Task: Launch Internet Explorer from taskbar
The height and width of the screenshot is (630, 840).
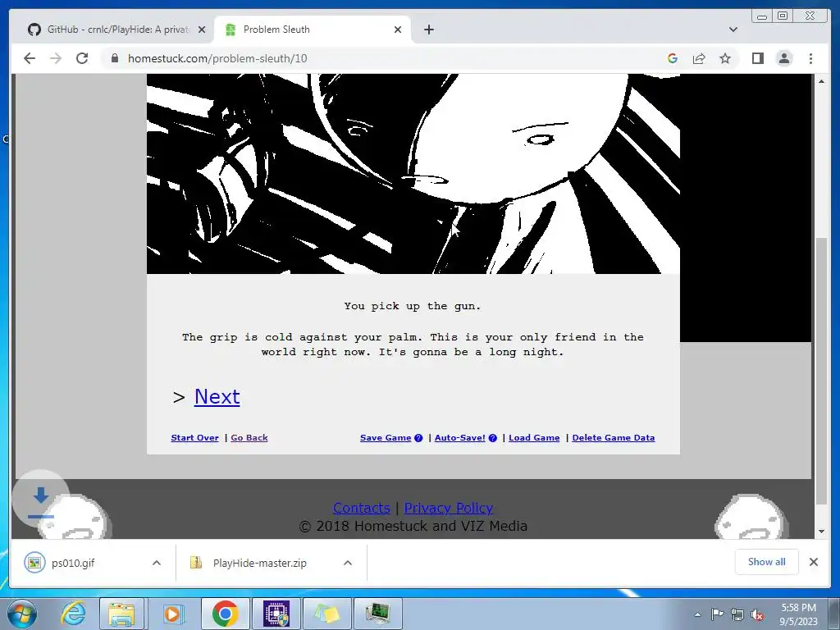Action: coord(73,614)
